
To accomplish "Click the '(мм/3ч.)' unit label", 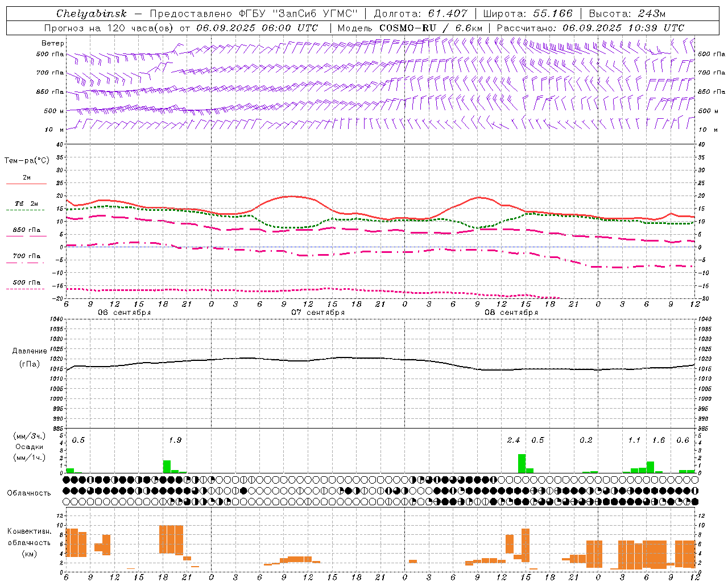I will pos(28,436).
